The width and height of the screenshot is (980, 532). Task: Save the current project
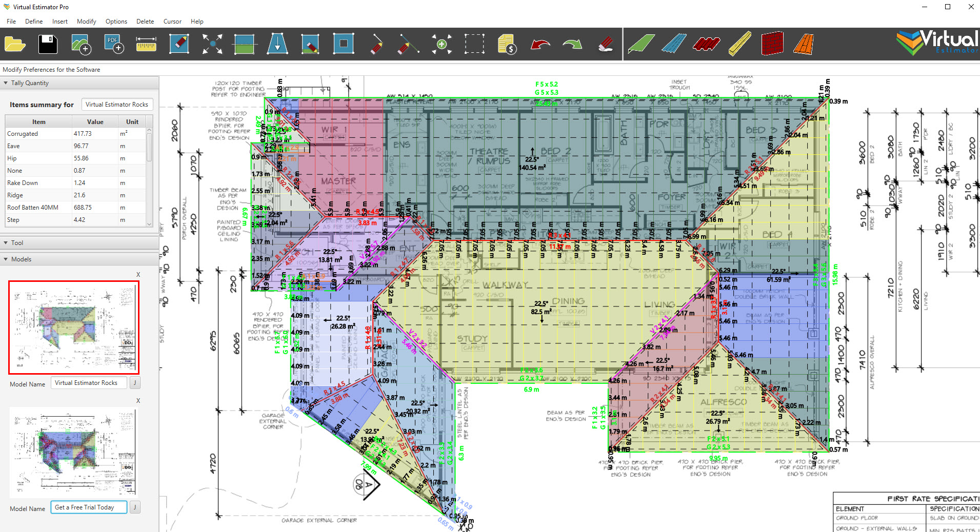(47, 44)
